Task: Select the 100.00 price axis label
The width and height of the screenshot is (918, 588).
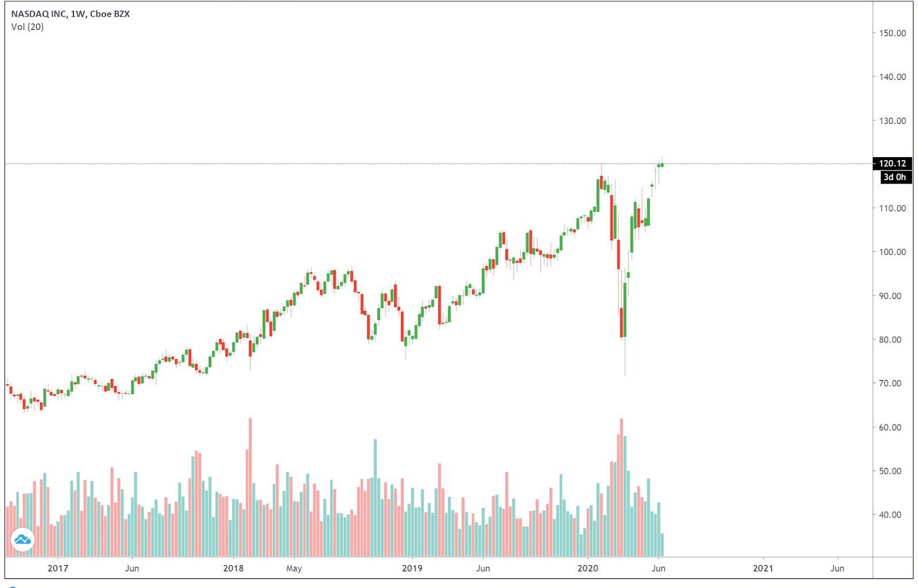Action: (x=893, y=252)
